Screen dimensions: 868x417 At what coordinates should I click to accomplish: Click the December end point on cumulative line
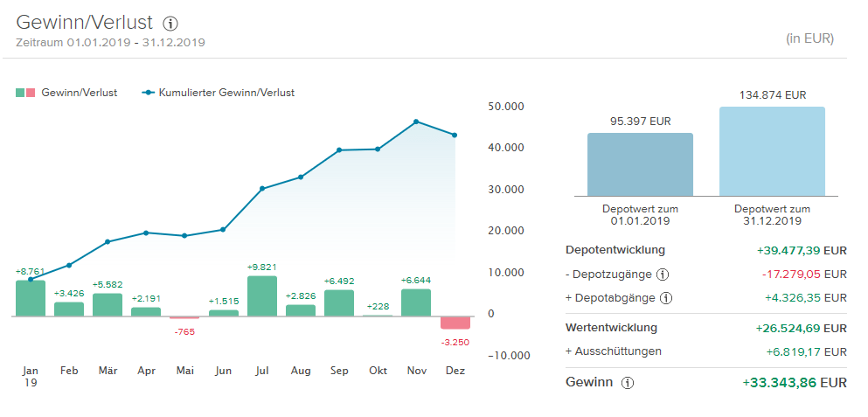(455, 135)
